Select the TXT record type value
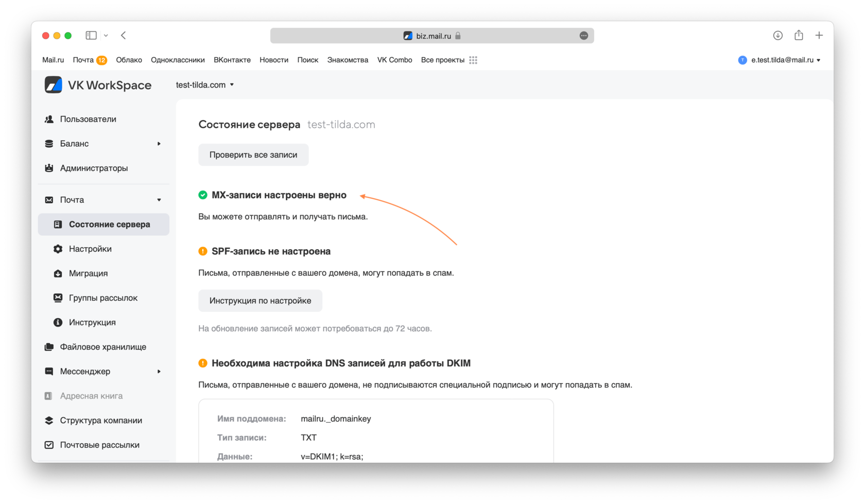 click(308, 438)
